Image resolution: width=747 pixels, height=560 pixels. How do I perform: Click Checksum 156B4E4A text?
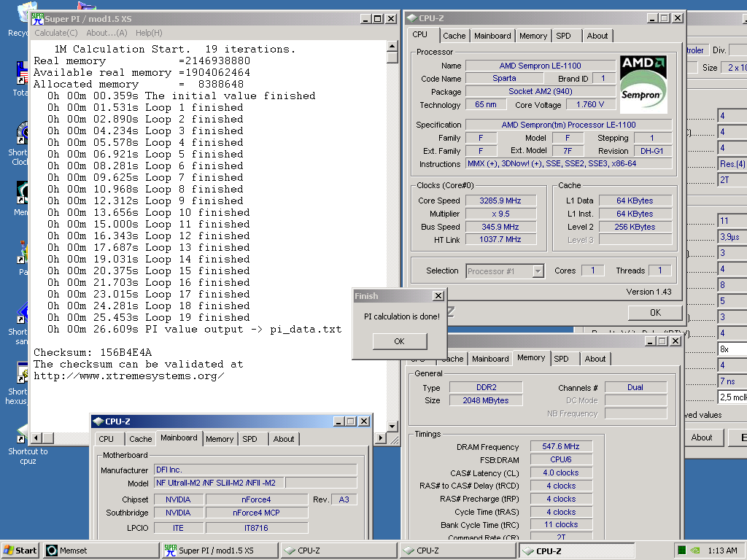(93, 353)
